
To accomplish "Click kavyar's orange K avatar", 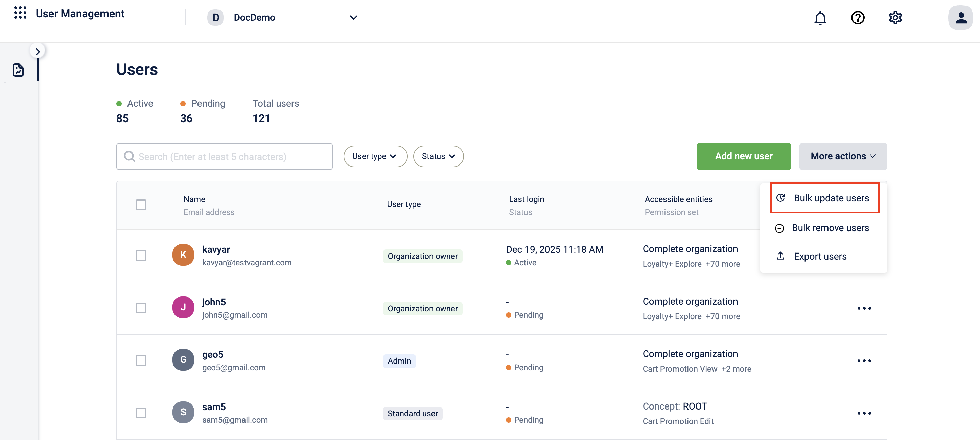I will pyautogui.click(x=183, y=255).
